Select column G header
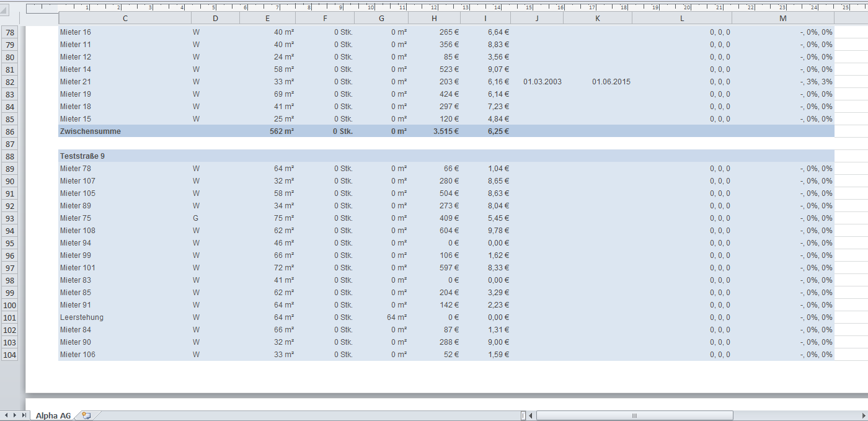Viewport: 868px width, 421px height. point(381,19)
